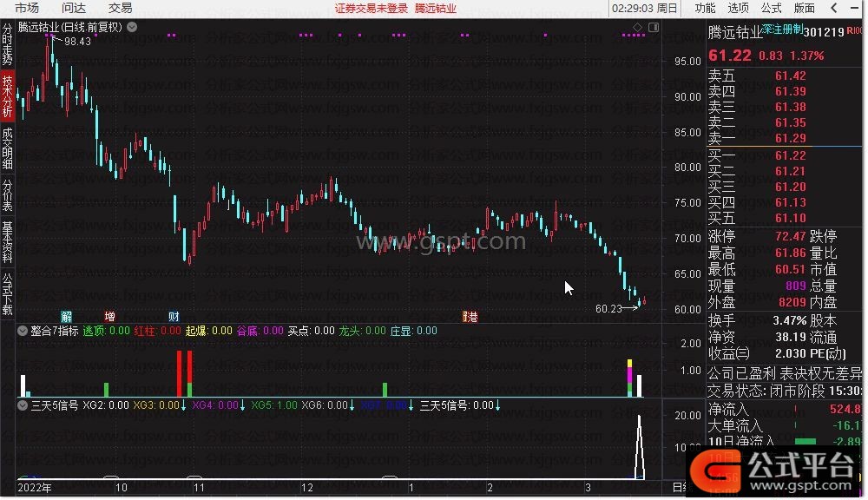This screenshot has width=868, height=500.
Task: Switch to 分时走势 sidebar tab
Action: [7, 43]
